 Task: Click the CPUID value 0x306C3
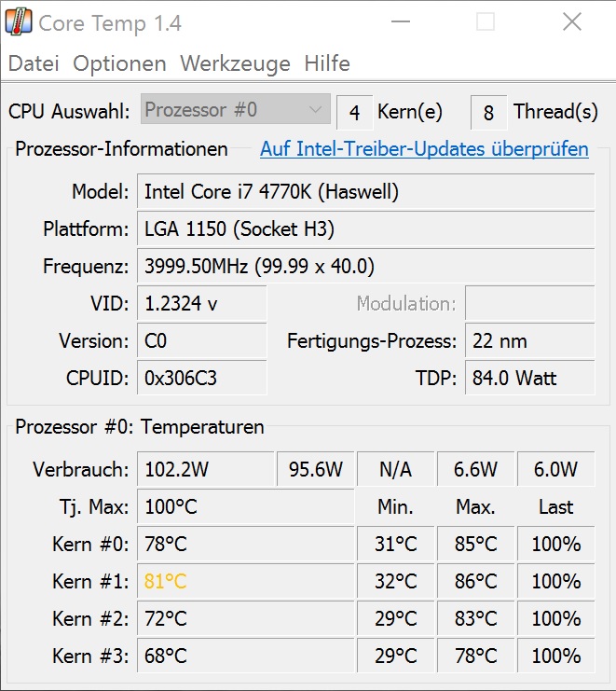click(x=201, y=378)
